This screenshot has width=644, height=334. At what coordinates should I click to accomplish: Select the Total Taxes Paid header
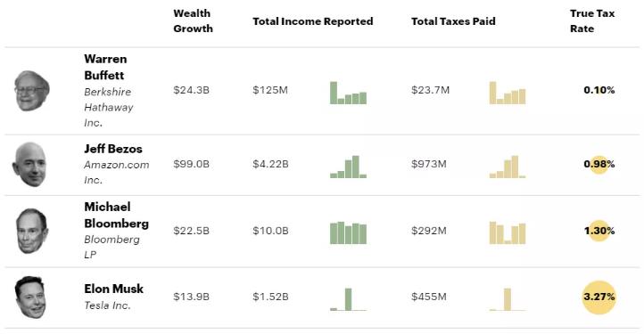click(x=453, y=21)
